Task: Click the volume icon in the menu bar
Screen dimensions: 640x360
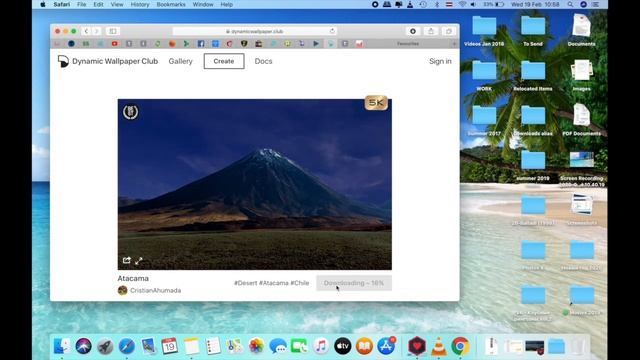Action: pyautogui.click(x=473, y=4)
